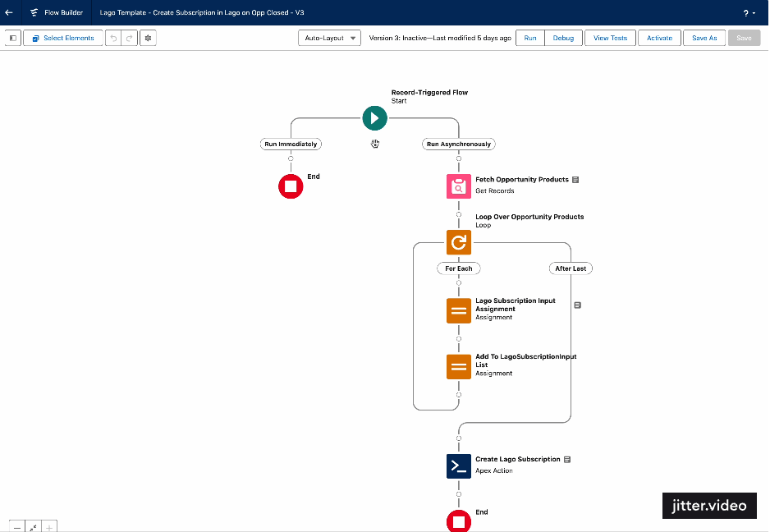Screen dimensions: 770x532
Task: Click Save As in the toolbar
Action: tap(704, 38)
